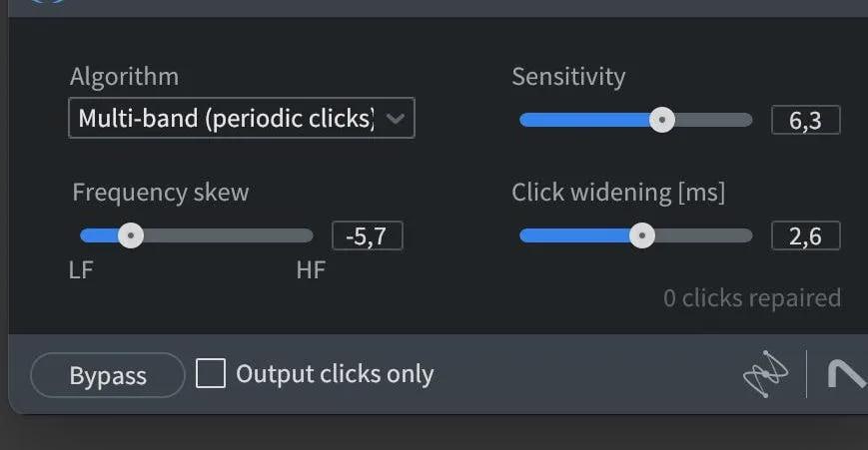Image resolution: width=868 pixels, height=450 pixels.
Task: Click the 0 clicks repaired status text
Action: coord(752,298)
